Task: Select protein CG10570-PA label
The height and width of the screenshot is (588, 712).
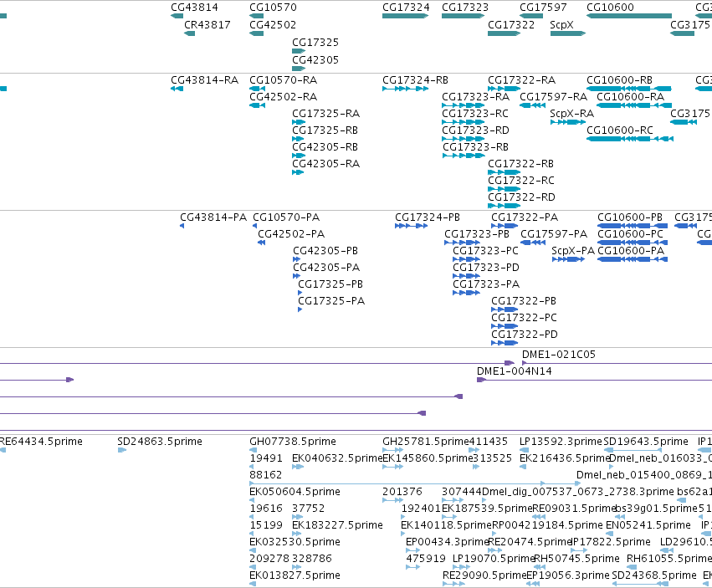Action: pyautogui.click(x=286, y=217)
